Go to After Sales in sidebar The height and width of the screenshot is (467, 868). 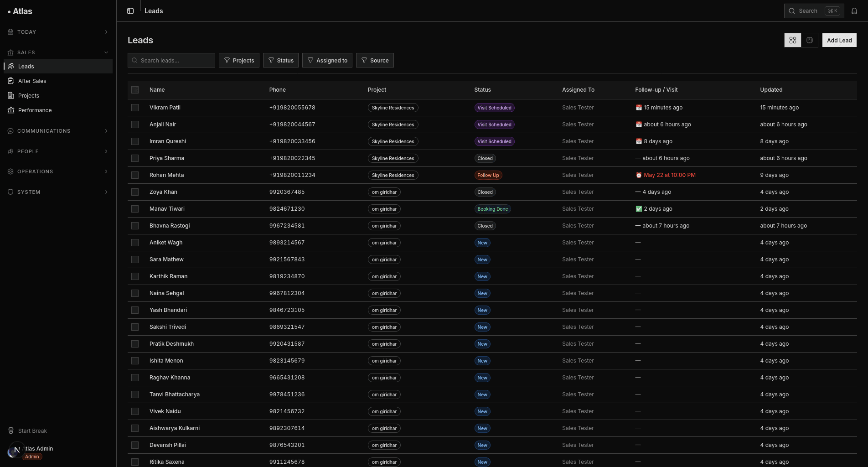click(x=58, y=81)
